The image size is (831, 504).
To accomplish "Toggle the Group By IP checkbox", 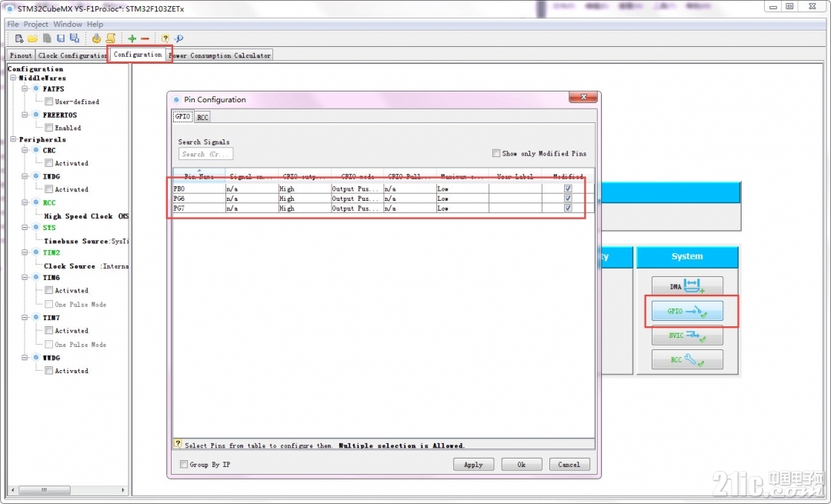I will (x=184, y=464).
